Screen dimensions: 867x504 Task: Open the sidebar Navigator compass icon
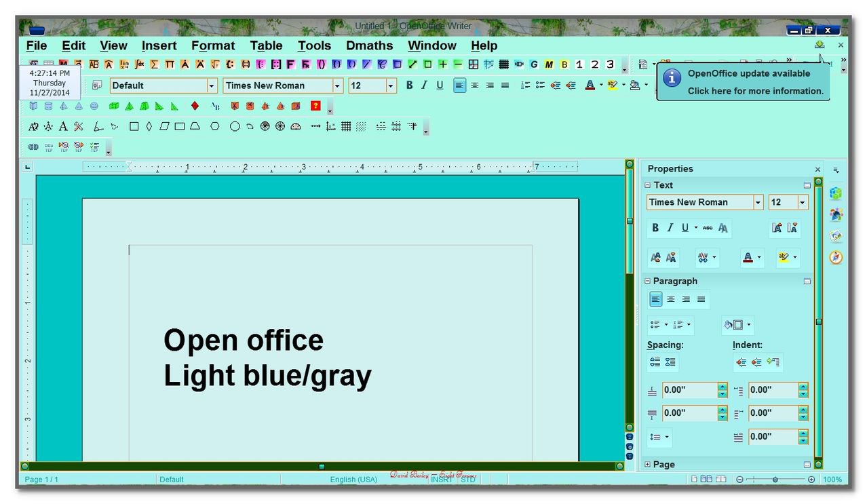pyautogui.click(x=836, y=258)
